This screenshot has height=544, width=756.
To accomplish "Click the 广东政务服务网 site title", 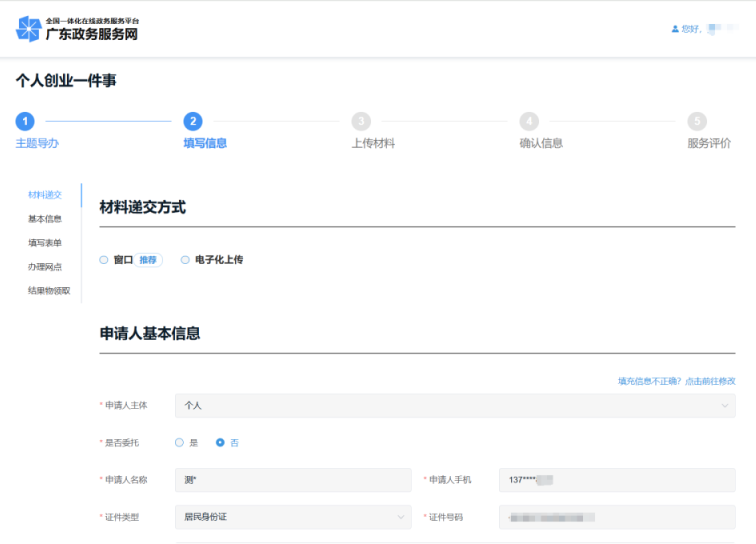I will point(92,34).
